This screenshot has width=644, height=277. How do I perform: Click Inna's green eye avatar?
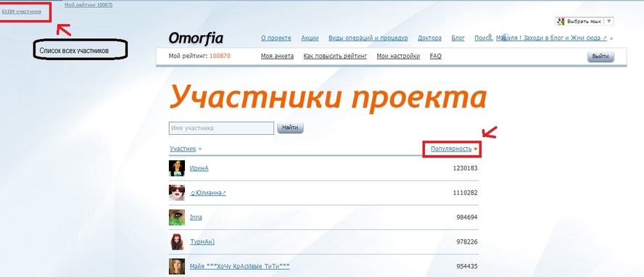pos(177,218)
